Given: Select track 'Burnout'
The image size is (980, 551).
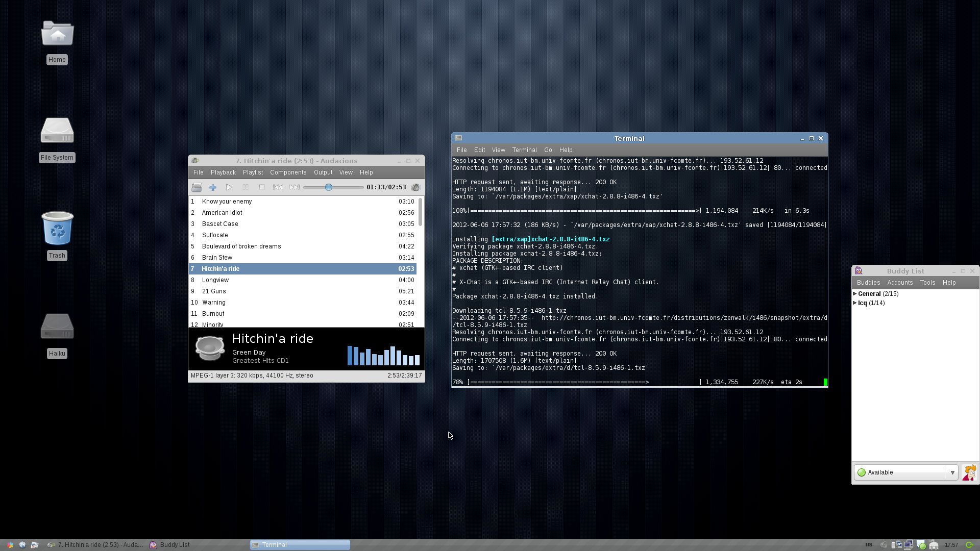Looking at the screenshot, I should click(303, 314).
